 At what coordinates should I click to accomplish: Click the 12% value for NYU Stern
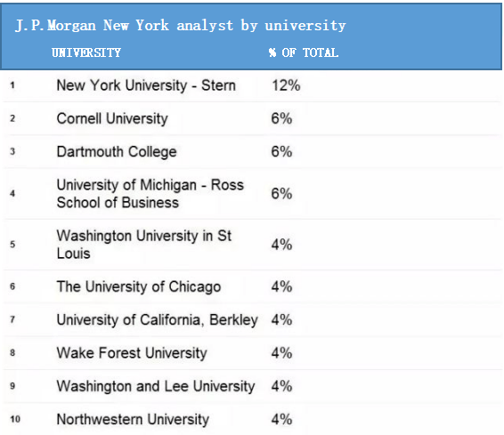coord(286,85)
